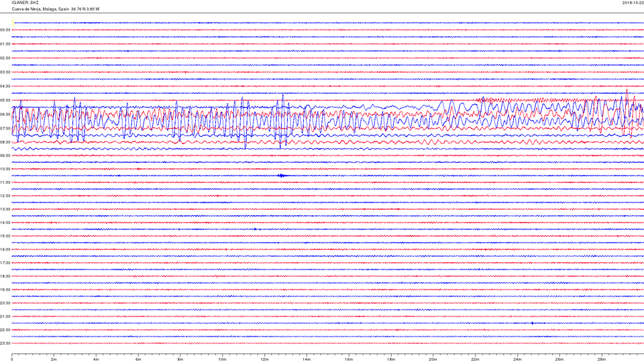
Task: Click the 24m tick on time axis
Action: (x=517, y=359)
